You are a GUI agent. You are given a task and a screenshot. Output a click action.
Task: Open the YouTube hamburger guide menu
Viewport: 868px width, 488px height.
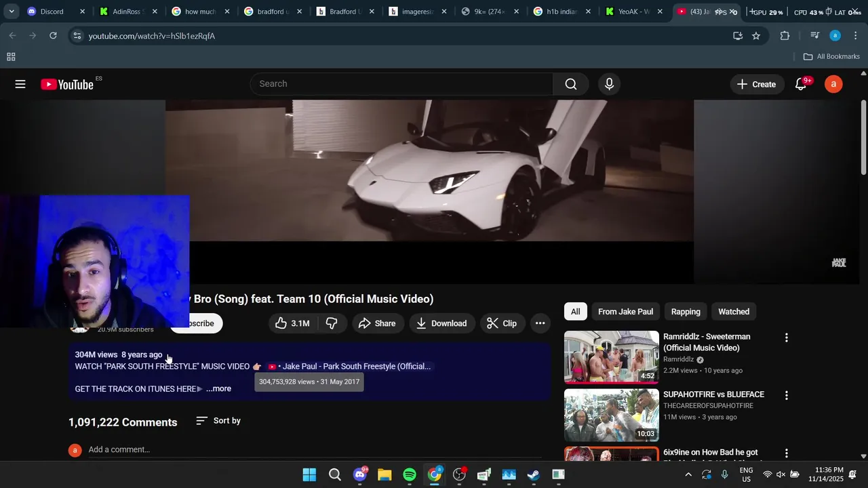(x=20, y=84)
